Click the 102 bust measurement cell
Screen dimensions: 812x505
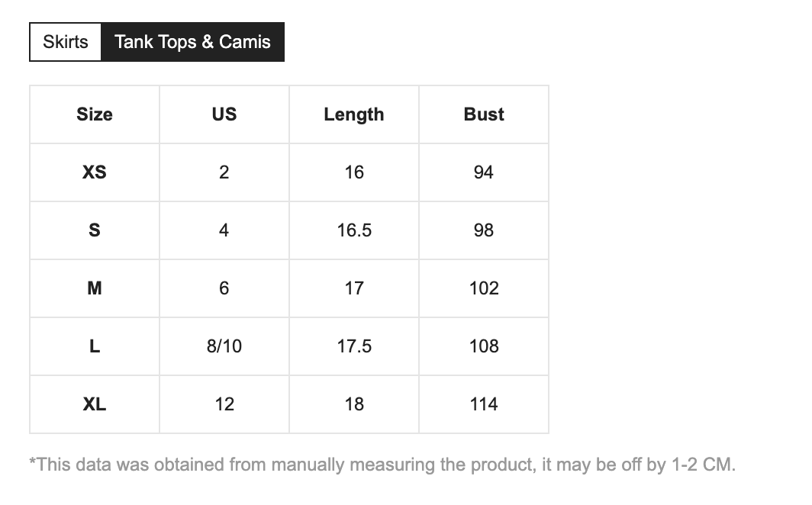click(x=484, y=288)
